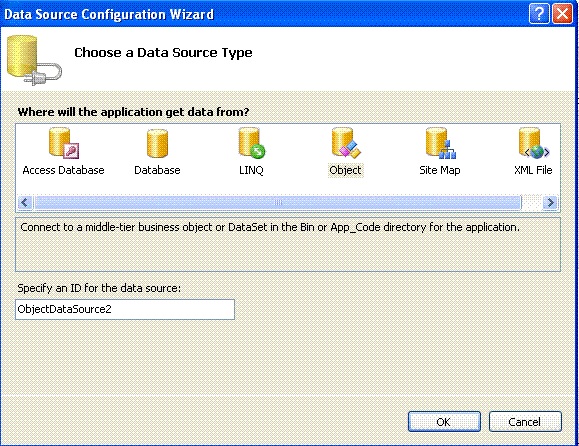Select the Object data source icon
This screenshot has height=446, width=579.
[346, 143]
